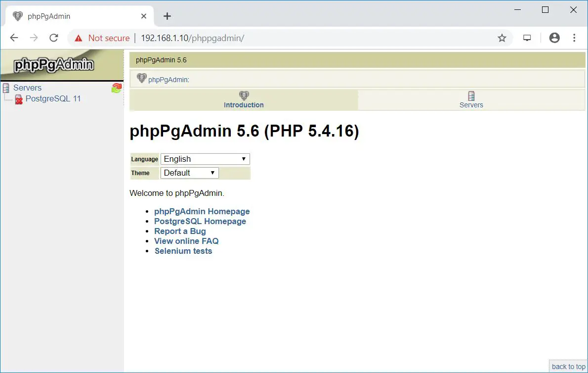Switch to the Servers tab
Image resolution: width=588 pixels, height=373 pixels.
(471, 100)
